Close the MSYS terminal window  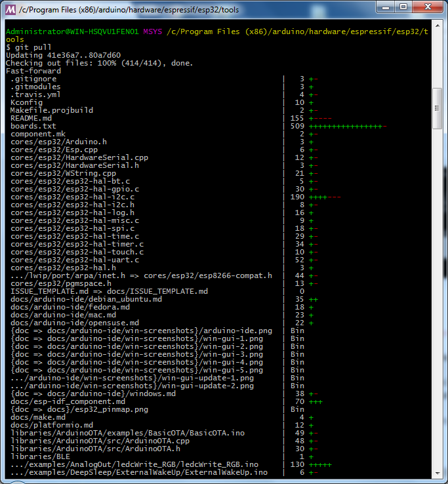coord(428,7)
